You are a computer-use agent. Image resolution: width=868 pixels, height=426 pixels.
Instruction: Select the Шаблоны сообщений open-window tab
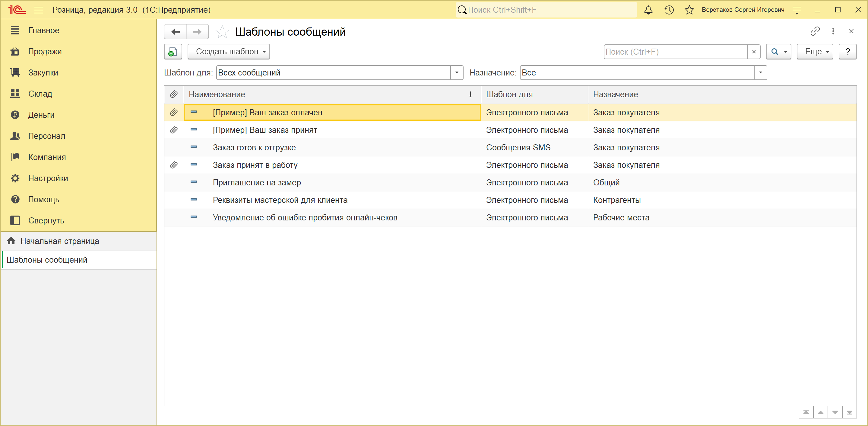(x=79, y=260)
